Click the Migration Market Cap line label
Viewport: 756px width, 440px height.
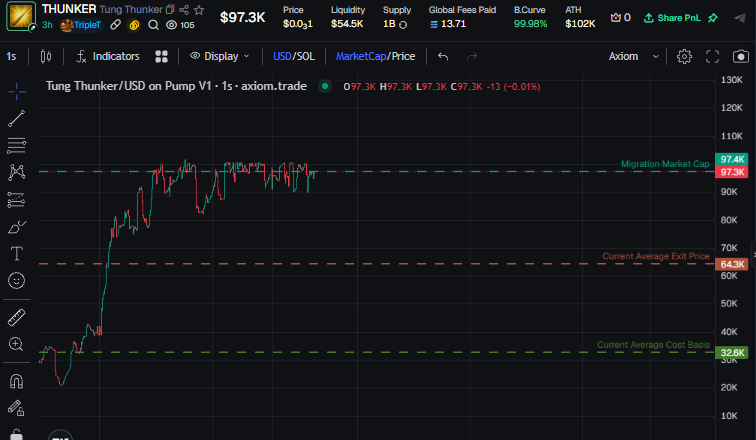tap(665, 164)
